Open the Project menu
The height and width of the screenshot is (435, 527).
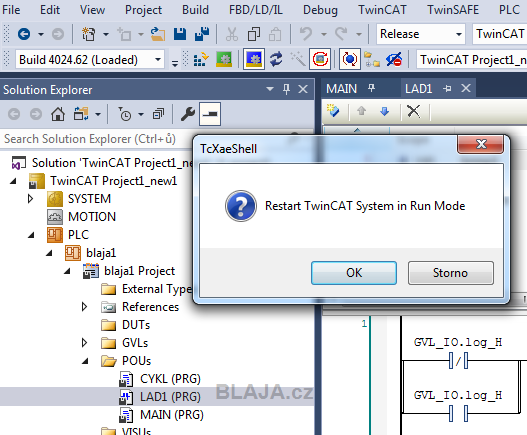(143, 10)
